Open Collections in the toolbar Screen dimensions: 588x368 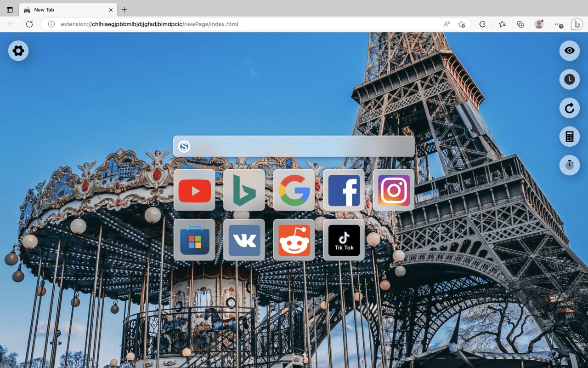click(x=520, y=24)
